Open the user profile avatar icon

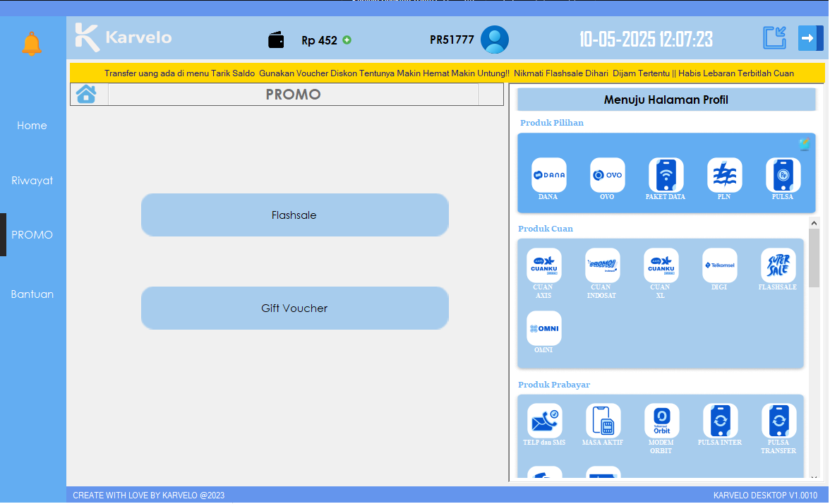(x=494, y=40)
